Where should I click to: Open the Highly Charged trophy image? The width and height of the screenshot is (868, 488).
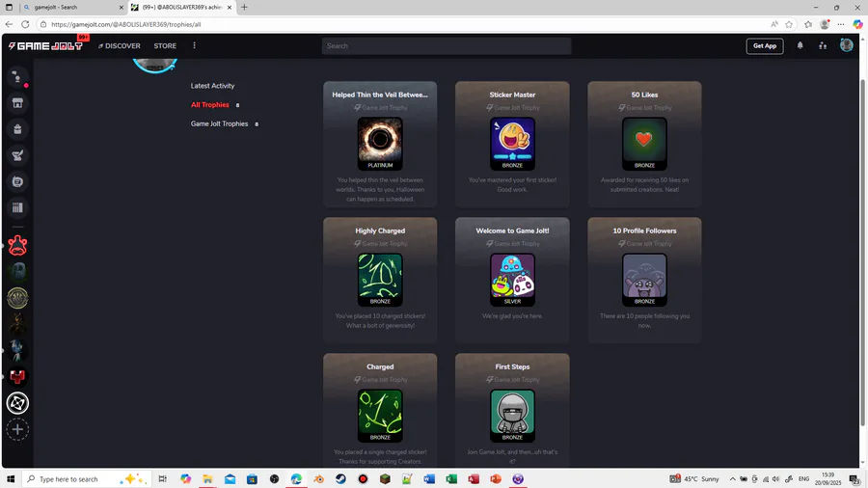380,280
